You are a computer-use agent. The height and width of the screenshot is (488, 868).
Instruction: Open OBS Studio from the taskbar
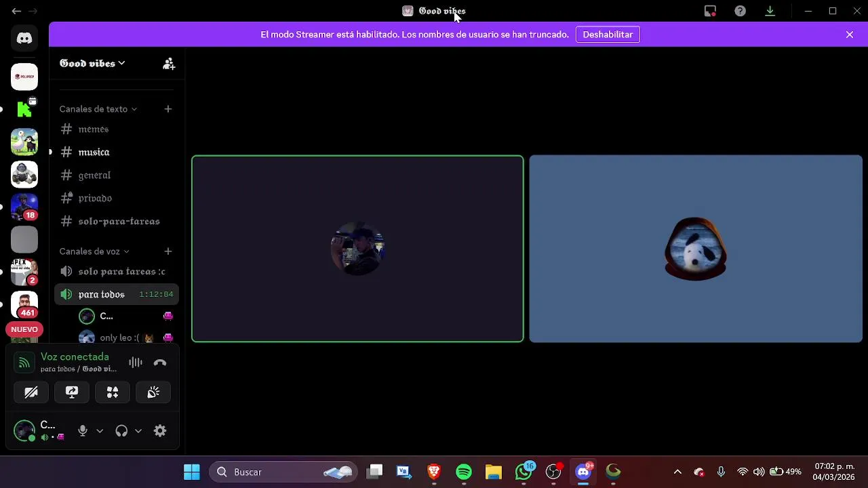point(553,472)
